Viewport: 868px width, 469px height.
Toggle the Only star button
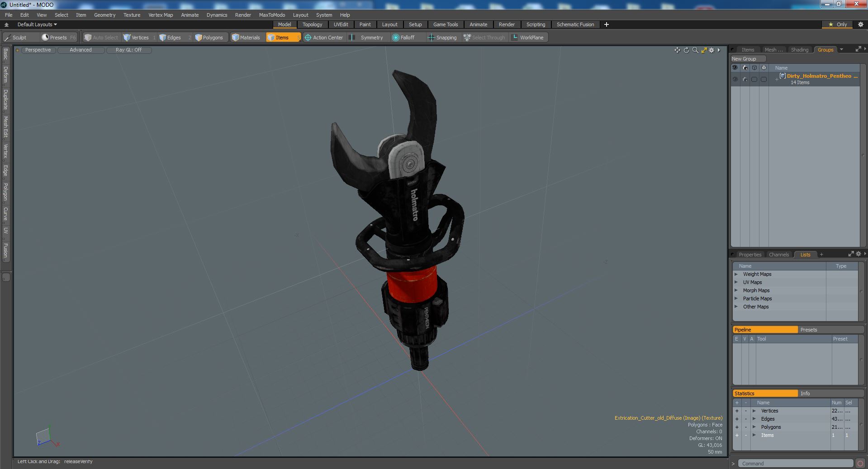838,24
